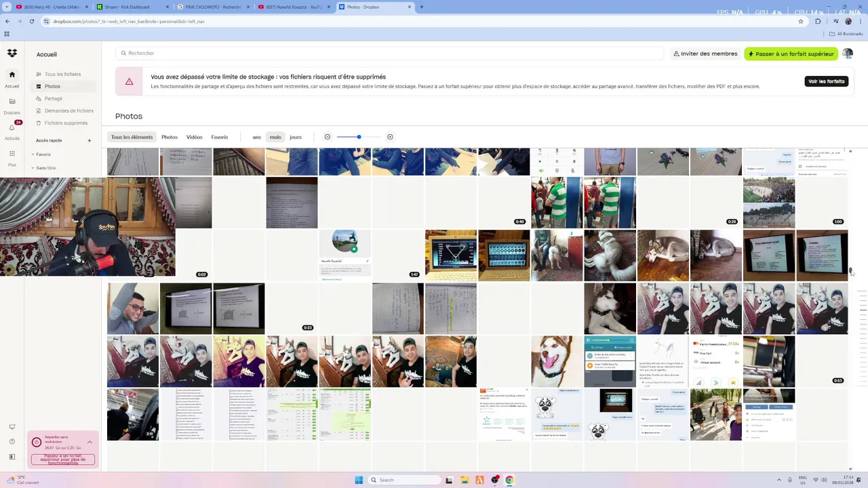Switch to Naoufel Bouazizi YouTube tab
This screenshot has width=868, height=488.
pos(293,7)
